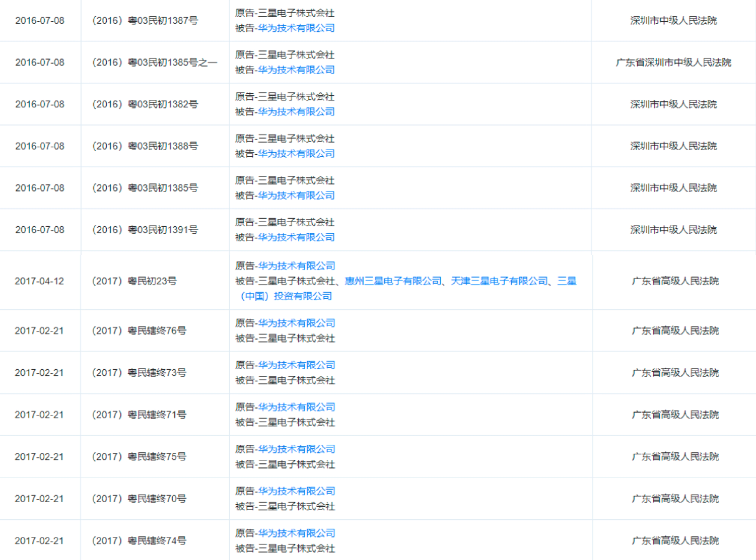Open 华为技术有限公司 link in 粤民辖终74号 row
The height and width of the screenshot is (560, 756).
tap(296, 533)
